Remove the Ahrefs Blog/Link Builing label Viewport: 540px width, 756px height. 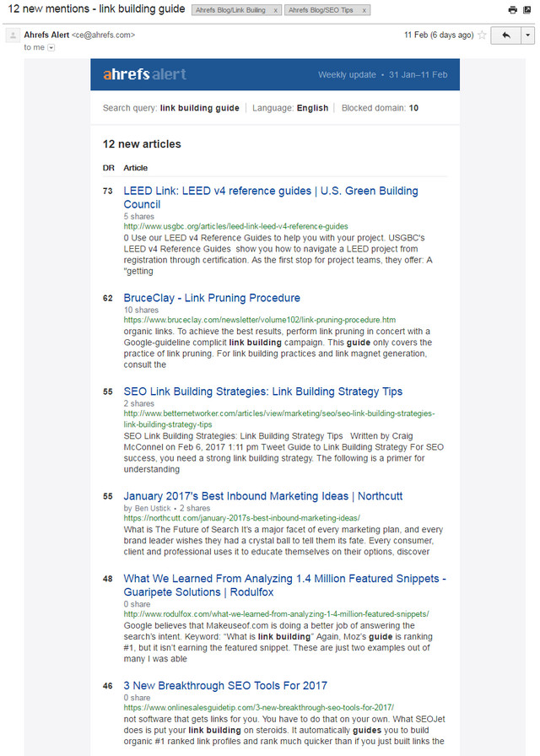click(x=275, y=10)
